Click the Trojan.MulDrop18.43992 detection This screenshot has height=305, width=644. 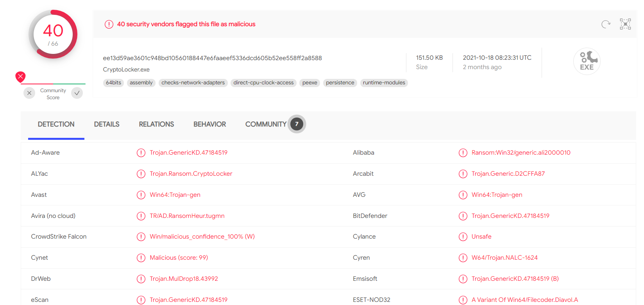point(184,279)
